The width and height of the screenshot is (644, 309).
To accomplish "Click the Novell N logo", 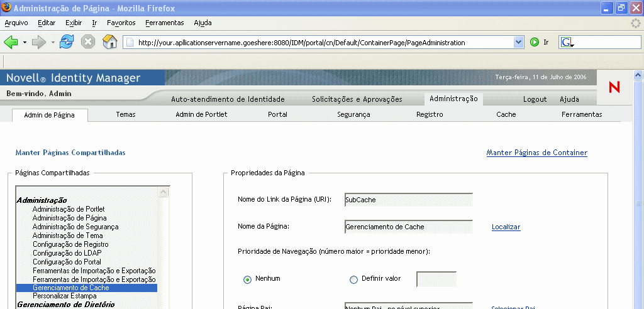I will (614, 87).
